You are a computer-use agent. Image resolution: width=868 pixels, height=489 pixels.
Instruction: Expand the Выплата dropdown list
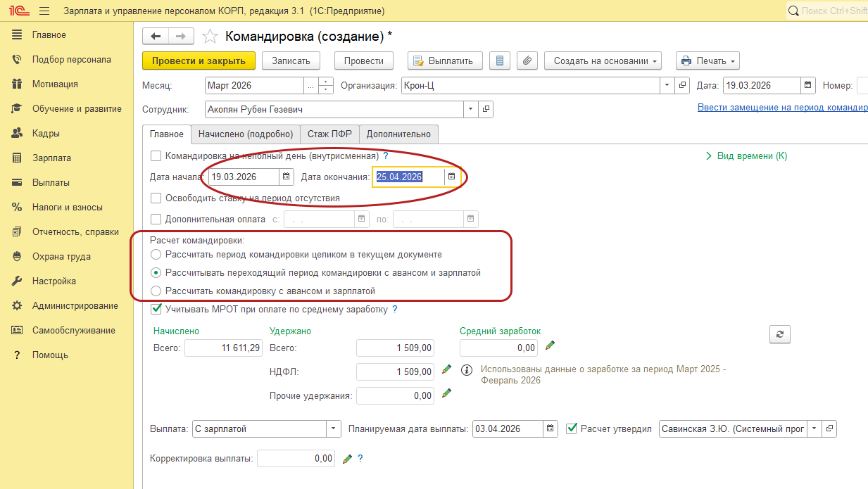[333, 428]
